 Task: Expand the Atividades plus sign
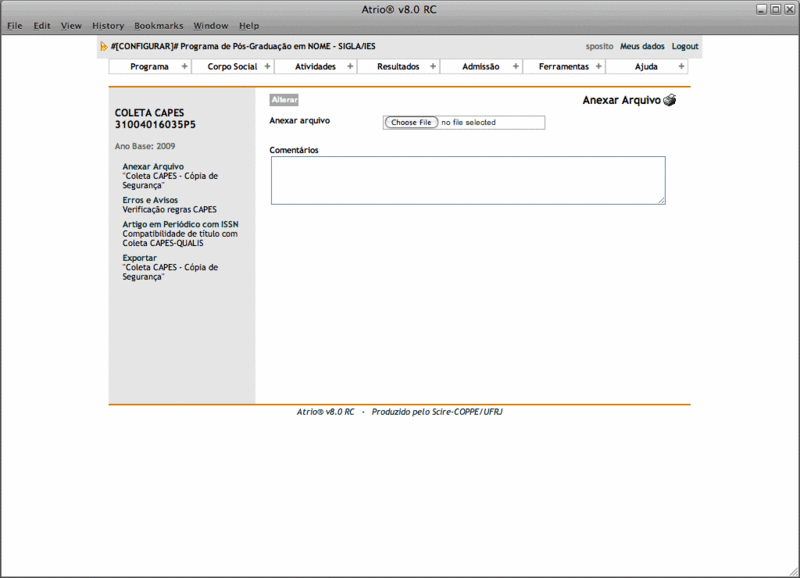[349, 67]
